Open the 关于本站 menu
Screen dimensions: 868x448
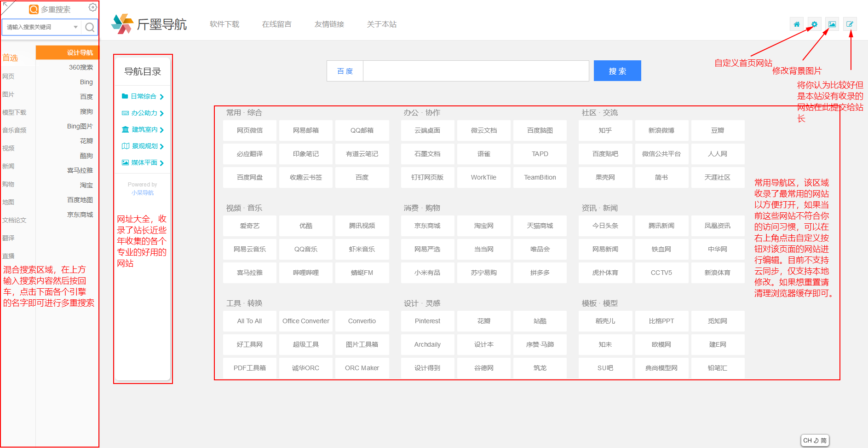click(382, 24)
